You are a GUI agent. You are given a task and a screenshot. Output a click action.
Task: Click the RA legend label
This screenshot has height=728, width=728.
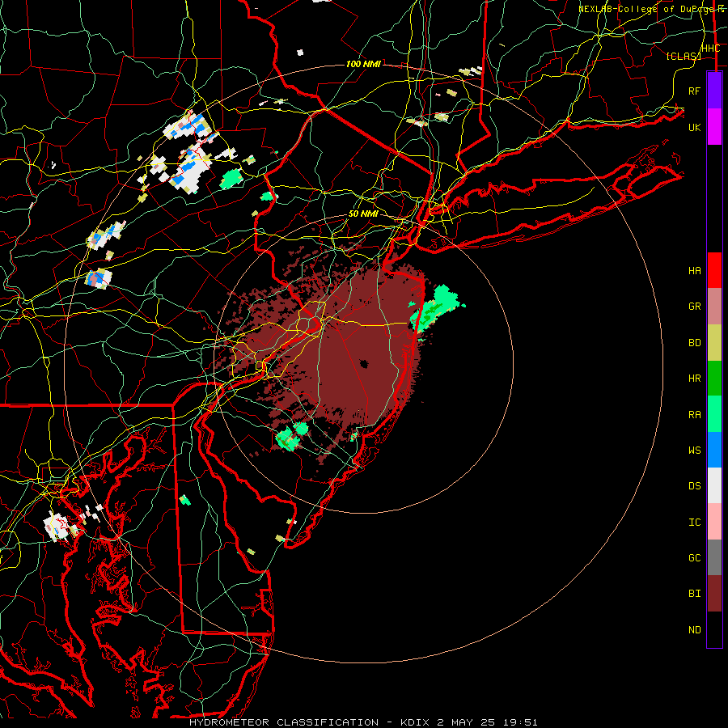(x=694, y=415)
